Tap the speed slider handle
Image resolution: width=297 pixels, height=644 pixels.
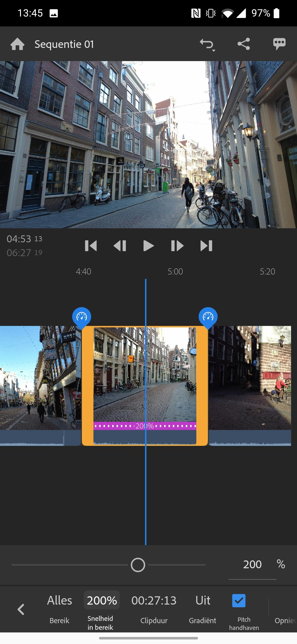tap(138, 565)
